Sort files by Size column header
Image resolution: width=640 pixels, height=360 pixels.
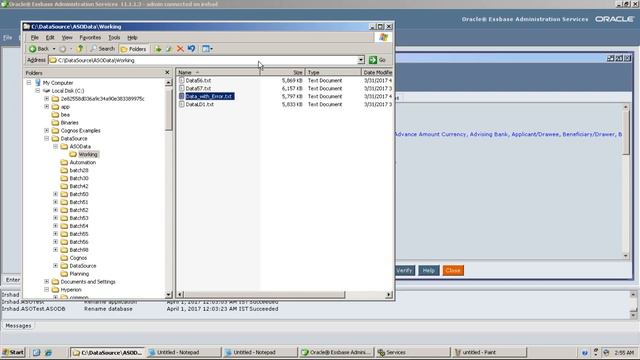click(282, 72)
